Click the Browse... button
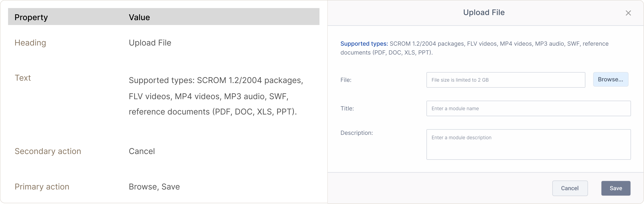 point(610,79)
